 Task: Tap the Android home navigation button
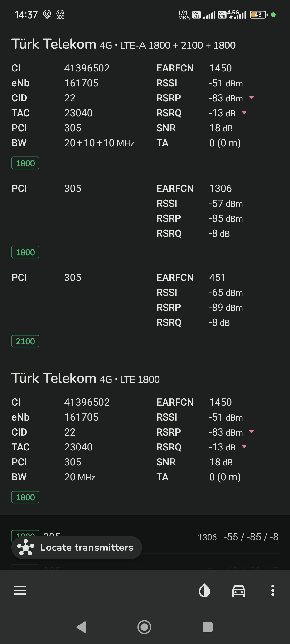[144, 627]
